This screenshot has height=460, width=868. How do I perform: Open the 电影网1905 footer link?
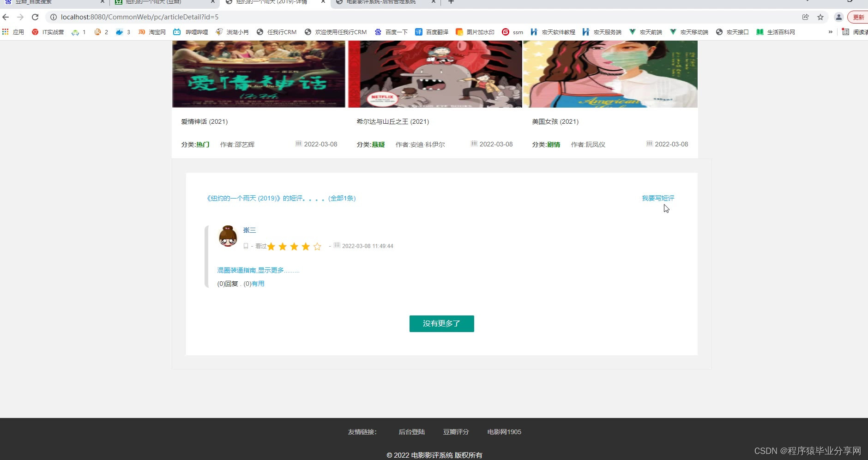(x=504, y=432)
